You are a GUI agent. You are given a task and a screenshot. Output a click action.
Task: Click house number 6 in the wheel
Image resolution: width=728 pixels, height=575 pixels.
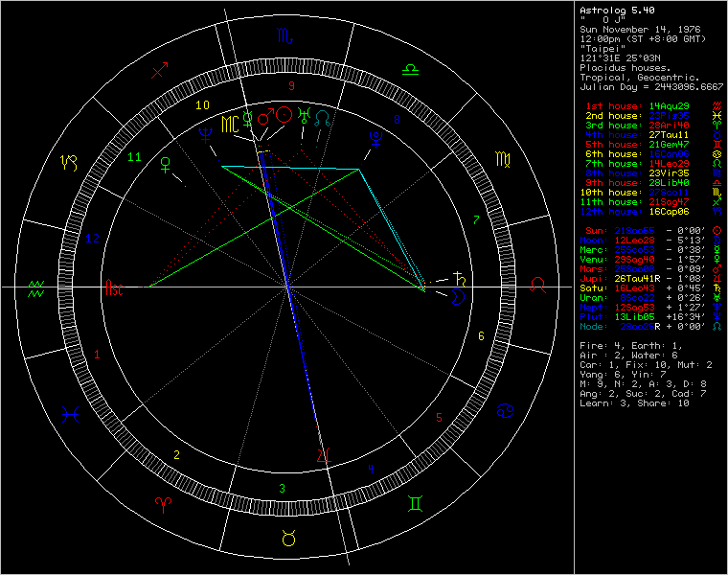481,335
